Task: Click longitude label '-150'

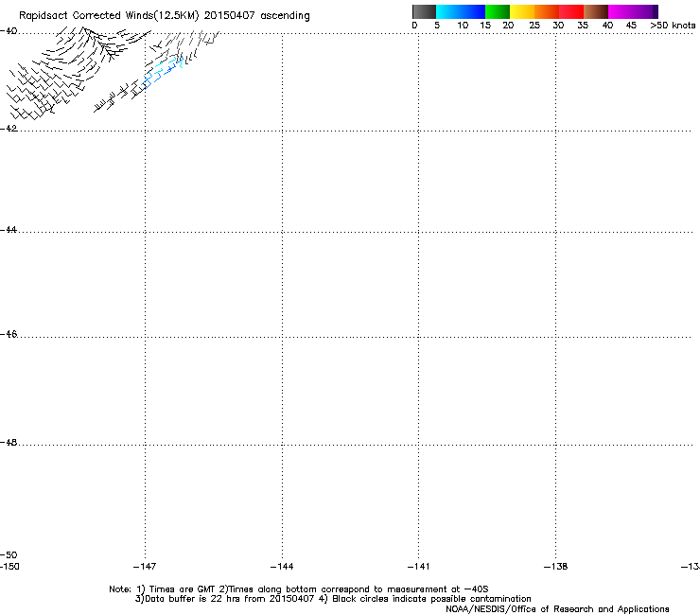Action: (x=9, y=567)
